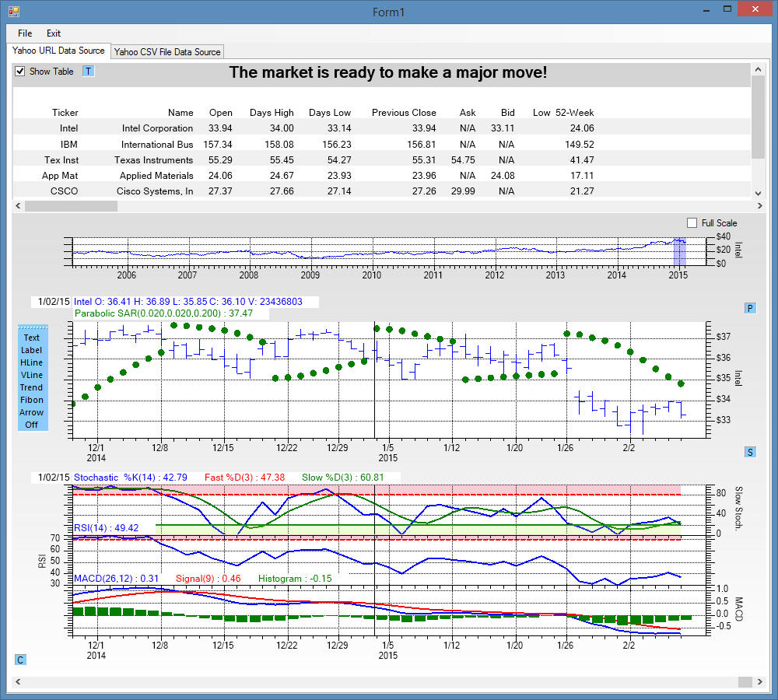
Task: Click the Stochastic %K(14) legend
Action: (x=131, y=478)
